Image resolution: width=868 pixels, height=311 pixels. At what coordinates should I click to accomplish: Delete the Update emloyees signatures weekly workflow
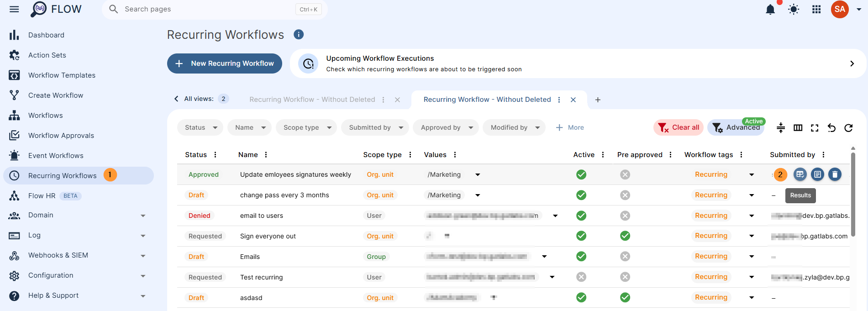[835, 174]
